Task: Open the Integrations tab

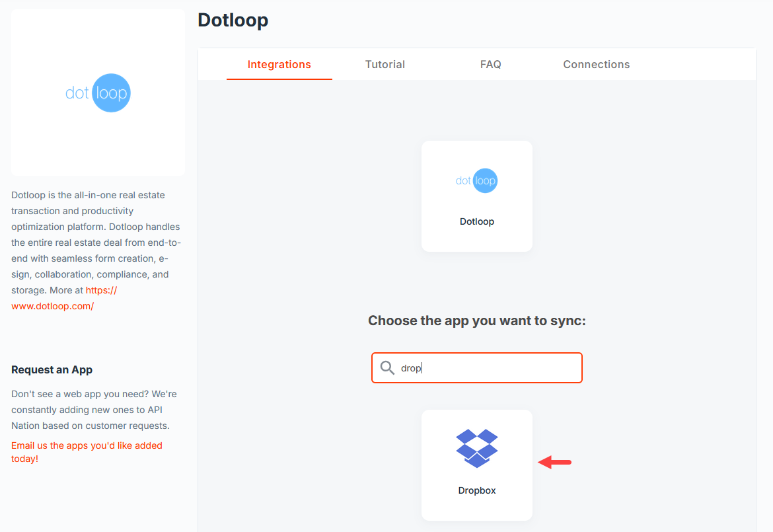Action: [279, 65]
